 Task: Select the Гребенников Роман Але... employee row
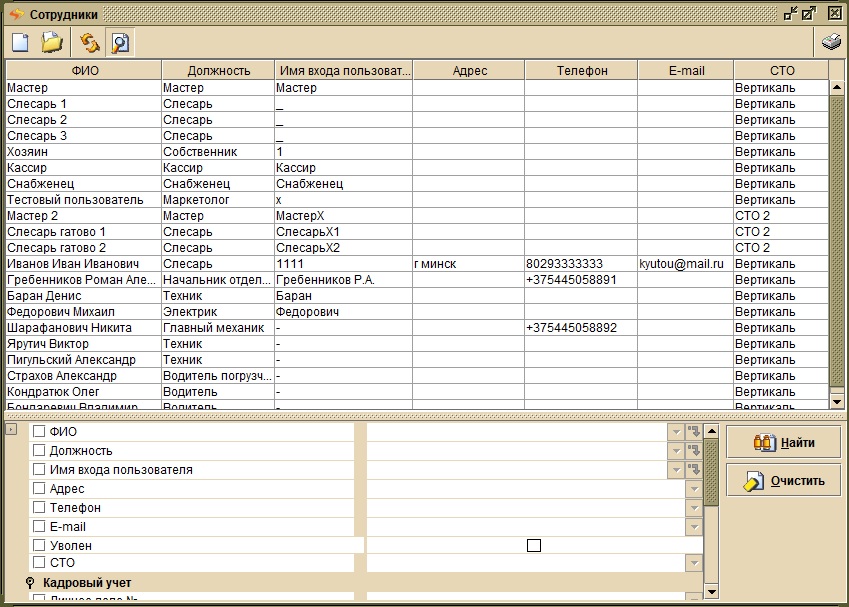[x=417, y=279]
